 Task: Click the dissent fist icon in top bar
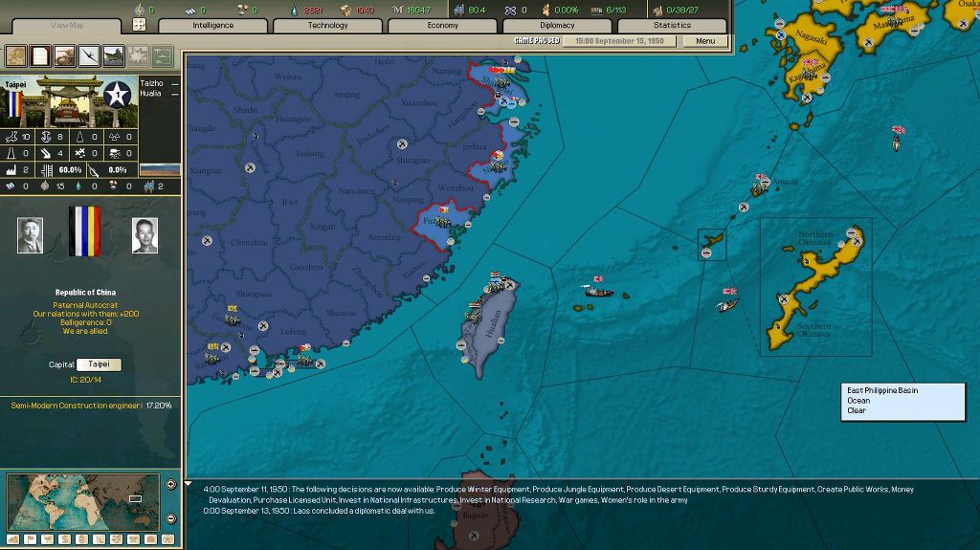click(546, 10)
